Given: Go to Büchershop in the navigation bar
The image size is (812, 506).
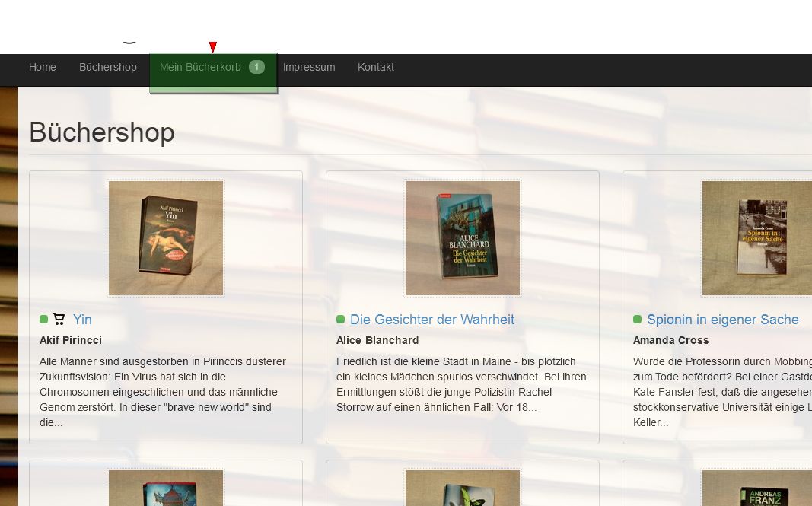Looking at the screenshot, I should coord(108,67).
